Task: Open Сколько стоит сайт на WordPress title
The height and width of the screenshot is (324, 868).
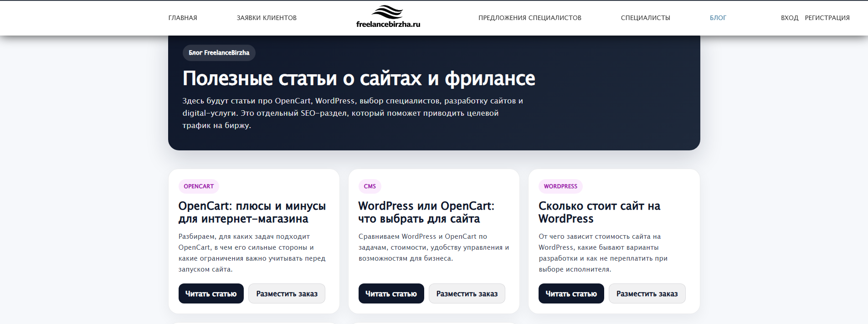Action: click(x=599, y=212)
